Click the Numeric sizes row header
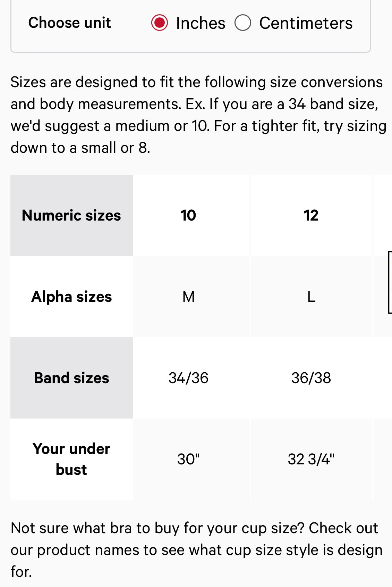The width and height of the screenshot is (392, 587). [x=71, y=215]
